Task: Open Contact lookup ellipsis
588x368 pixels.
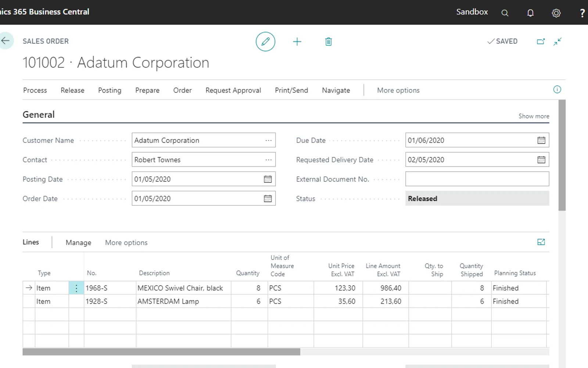Action: click(x=269, y=160)
